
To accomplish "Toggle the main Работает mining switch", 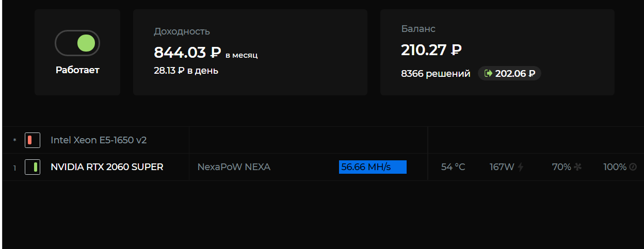I will point(77,43).
